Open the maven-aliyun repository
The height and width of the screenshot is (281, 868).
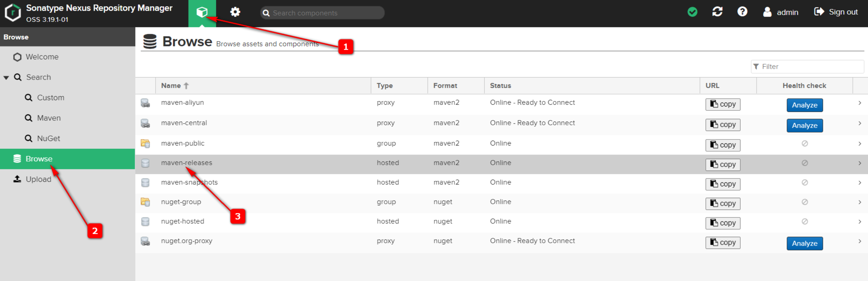tap(182, 103)
